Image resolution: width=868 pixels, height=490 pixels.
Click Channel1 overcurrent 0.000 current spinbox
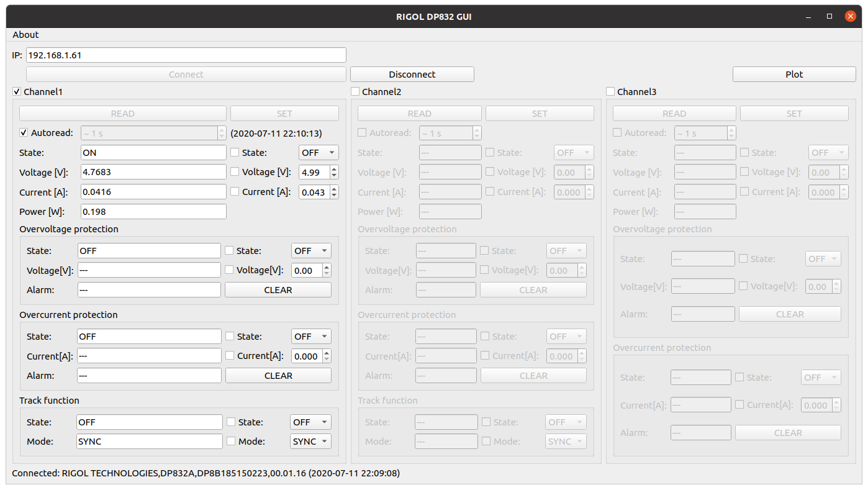click(x=311, y=356)
